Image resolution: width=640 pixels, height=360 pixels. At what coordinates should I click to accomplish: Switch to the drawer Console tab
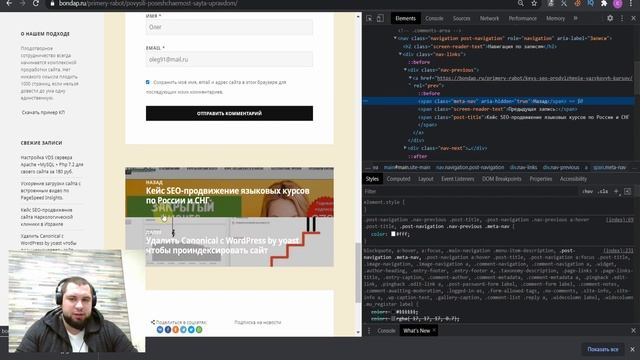pyautogui.click(x=386, y=331)
